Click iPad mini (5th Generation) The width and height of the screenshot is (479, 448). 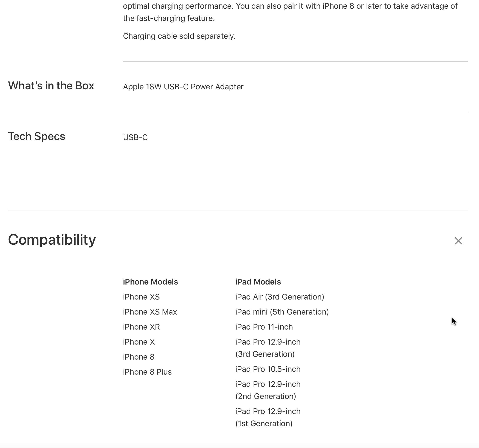coord(282,312)
